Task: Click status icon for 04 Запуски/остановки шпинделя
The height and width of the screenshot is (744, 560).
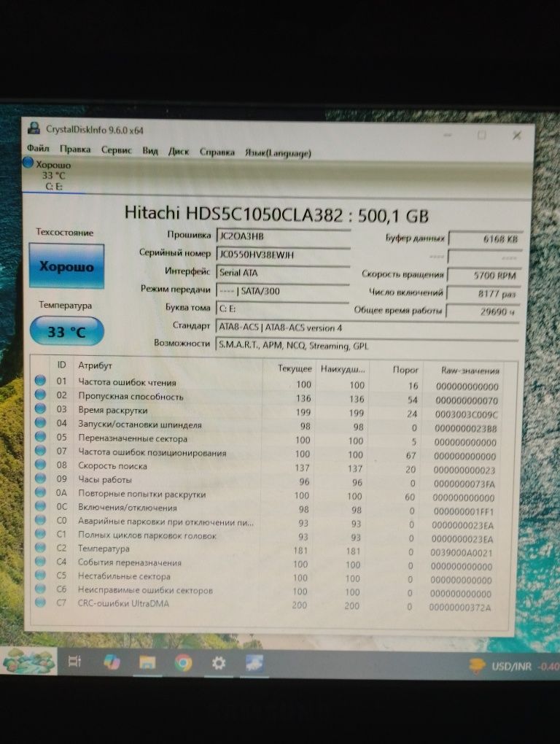Action: click(x=40, y=422)
